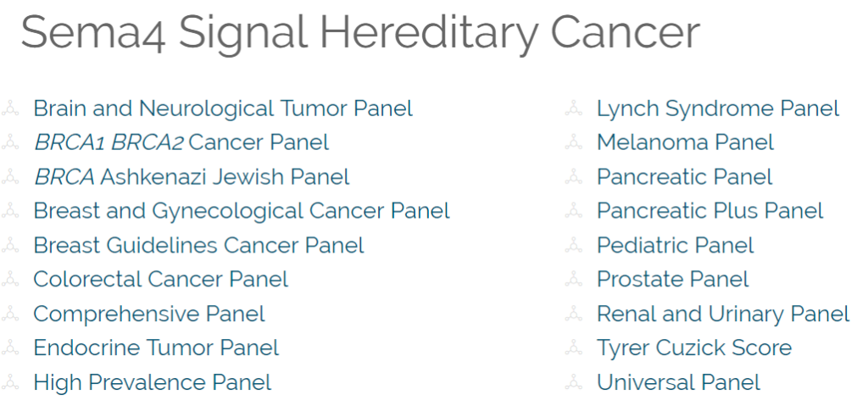The height and width of the screenshot is (417, 868).
Task: Click the bullet icon next to Comprehensive Panel
Action: [10, 314]
